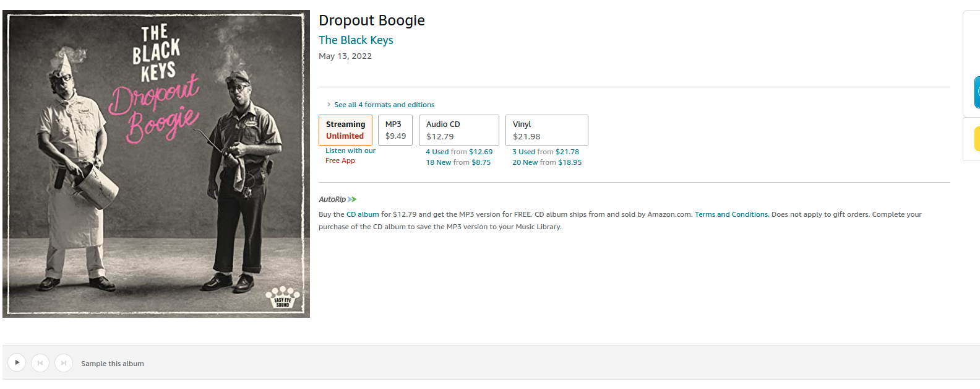980x389 pixels.
Task: Skip to the next sample track
Action: pos(64,362)
